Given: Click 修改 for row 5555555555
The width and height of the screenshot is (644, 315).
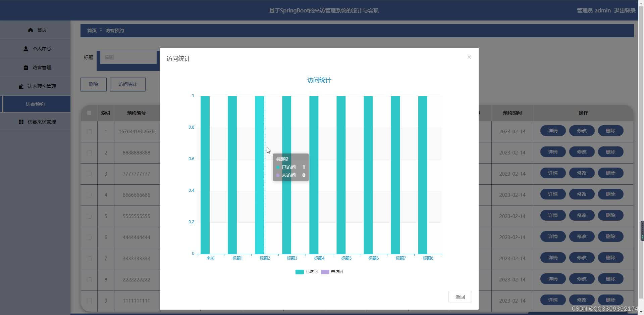Looking at the screenshot, I should click(582, 215).
